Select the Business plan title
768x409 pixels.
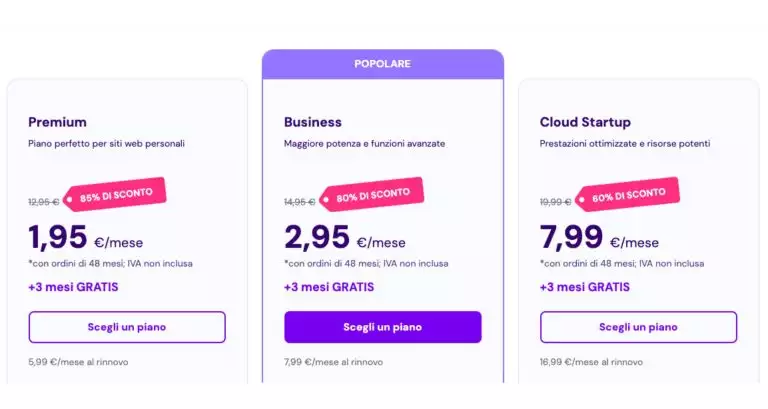click(x=313, y=122)
